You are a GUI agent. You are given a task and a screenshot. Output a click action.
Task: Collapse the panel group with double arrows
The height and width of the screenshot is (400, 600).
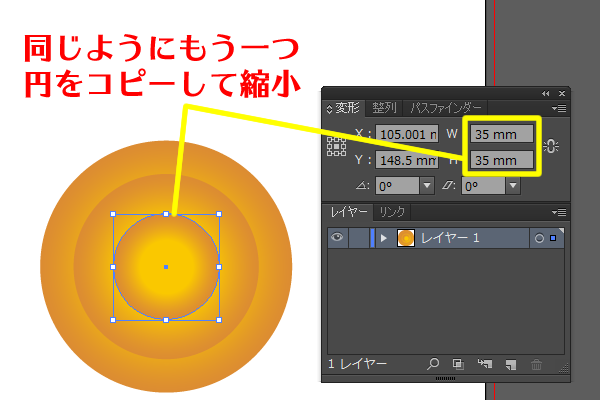point(546,93)
